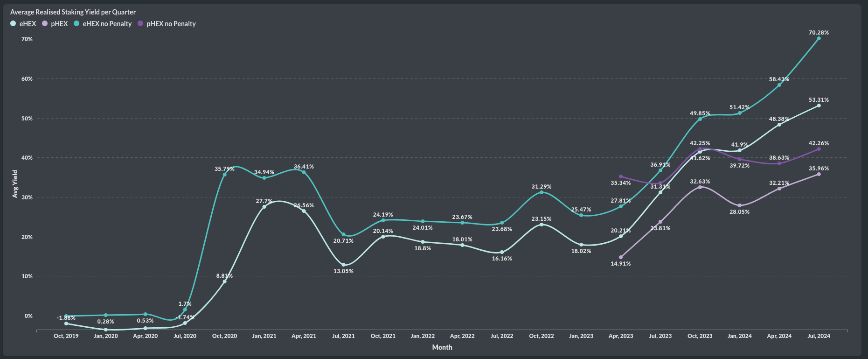Click the 32.63% data label
Viewport: 868px width, 359px height.
coord(700,182)
